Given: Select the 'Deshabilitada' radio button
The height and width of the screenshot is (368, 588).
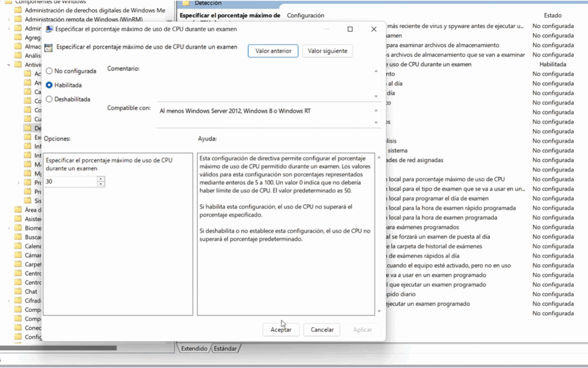Looking at the screenshot, I should 49,99.
